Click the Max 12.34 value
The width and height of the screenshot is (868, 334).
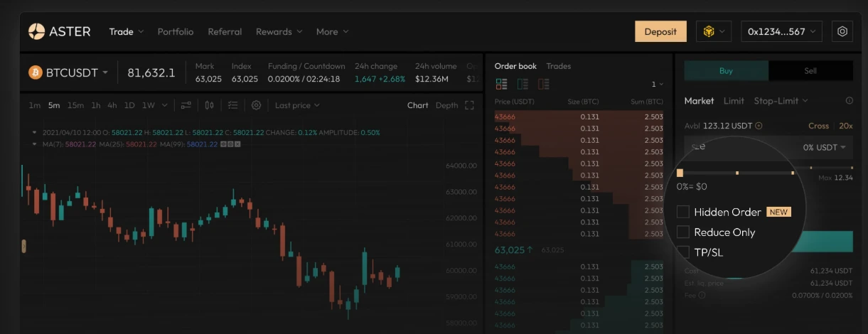click(835, 178)
